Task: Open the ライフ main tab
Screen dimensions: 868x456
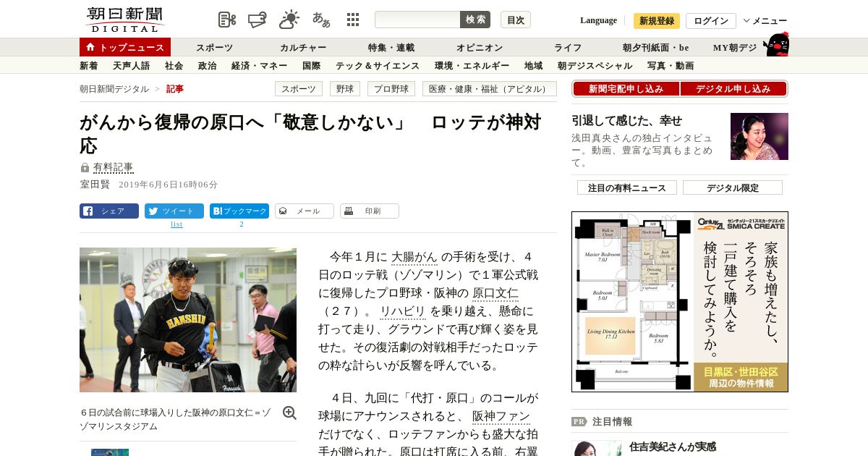Action: click(568, 48)
